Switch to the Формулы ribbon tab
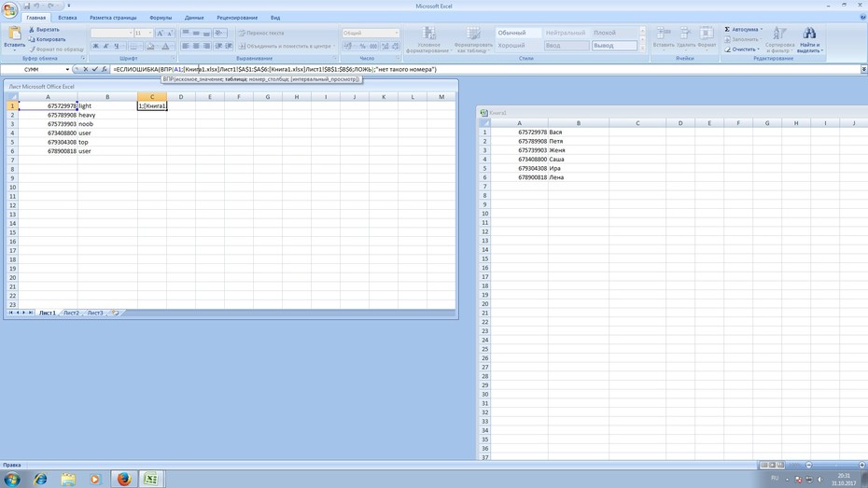This screenshot has height=488, width=868. click(161, 18)
